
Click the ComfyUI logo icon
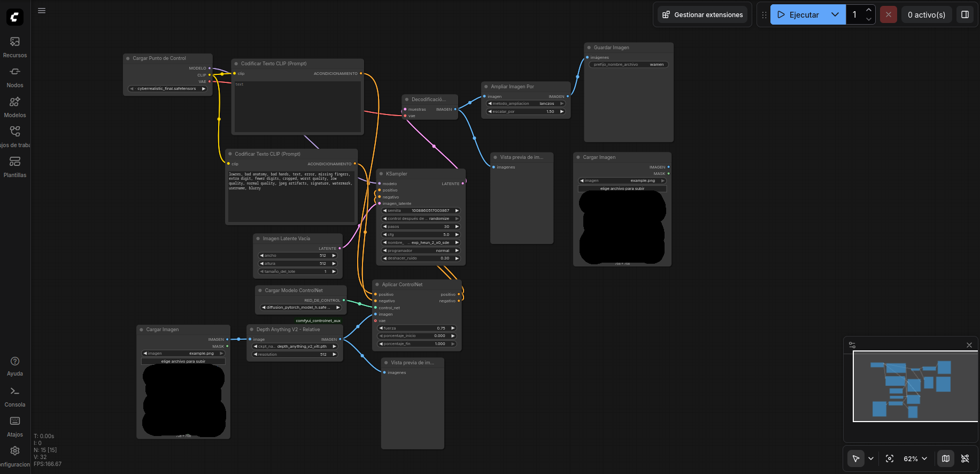pos(15,17)
